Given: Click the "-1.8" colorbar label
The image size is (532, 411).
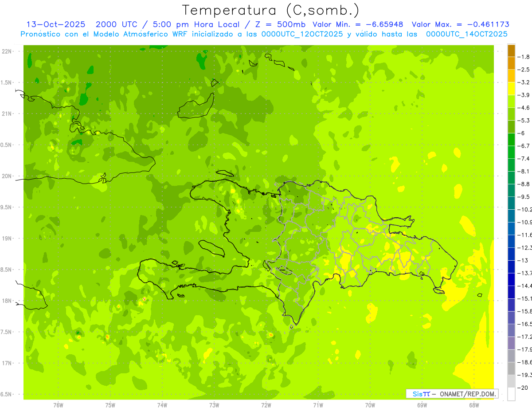Looking at the screenshot, I should coord(524,57).
